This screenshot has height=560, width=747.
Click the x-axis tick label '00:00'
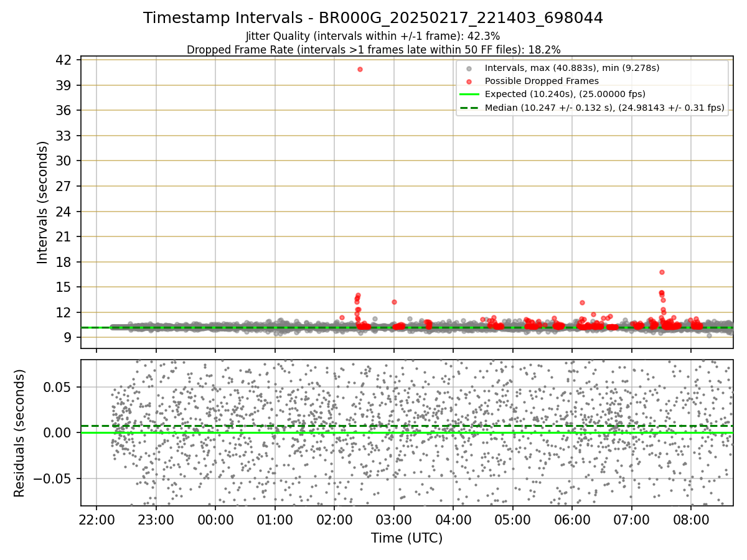point(215,519)
